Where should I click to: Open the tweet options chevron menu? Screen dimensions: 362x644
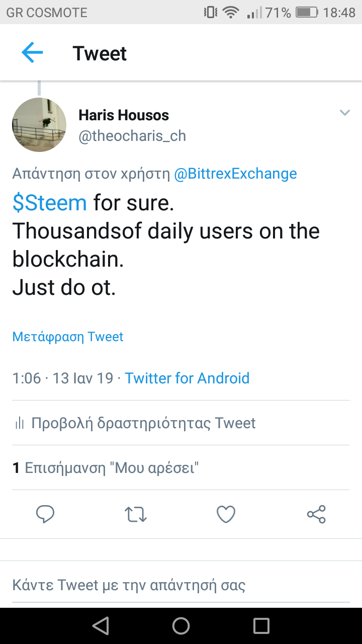344,113
